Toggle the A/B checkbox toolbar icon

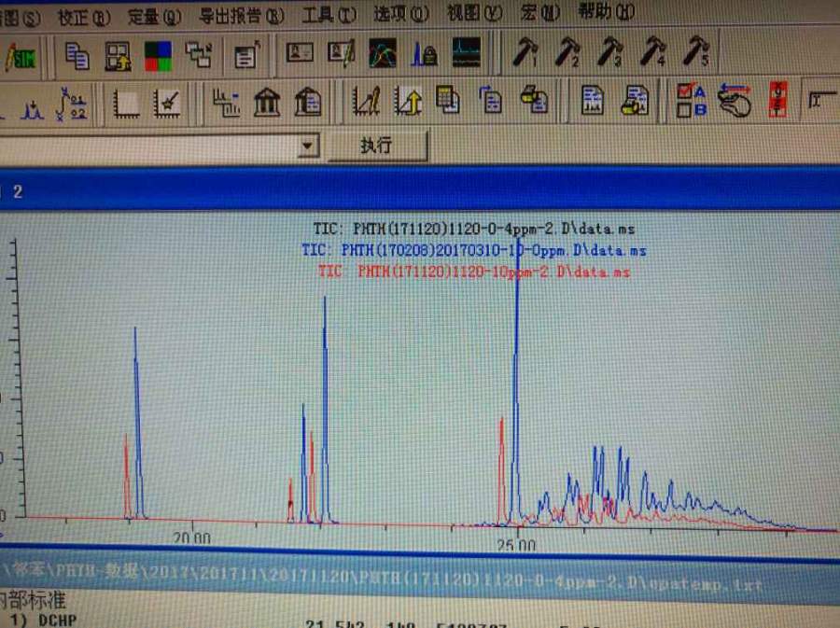[691, 100]
